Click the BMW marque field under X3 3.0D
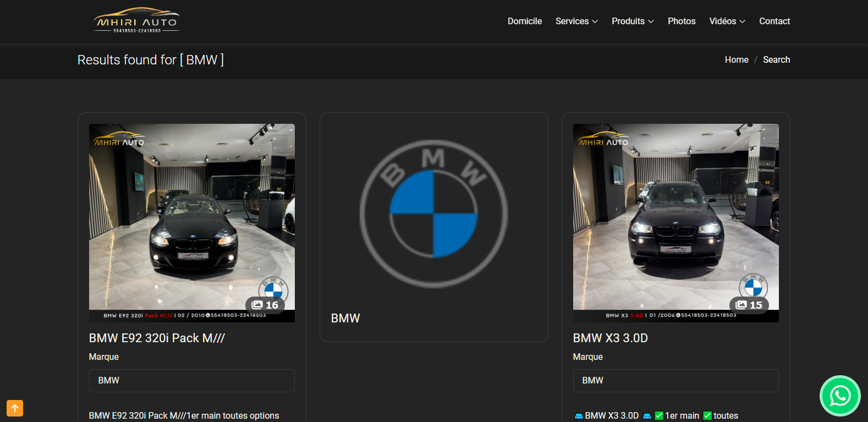The image size is (868, 422). [x=676, y=381]
